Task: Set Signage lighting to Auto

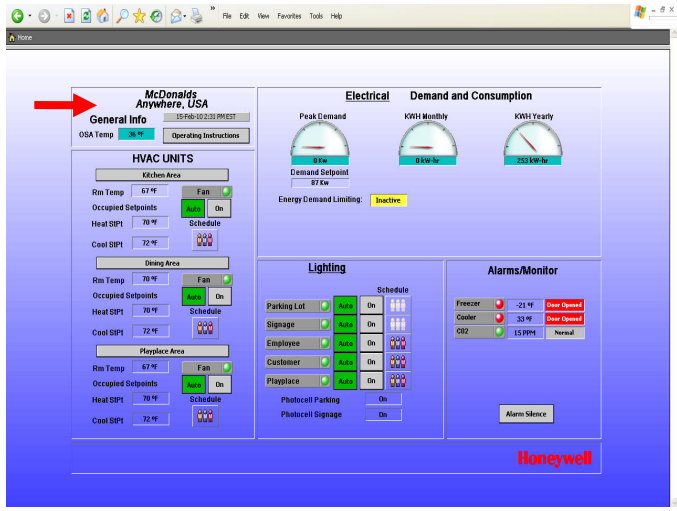Action: [345, 325]
